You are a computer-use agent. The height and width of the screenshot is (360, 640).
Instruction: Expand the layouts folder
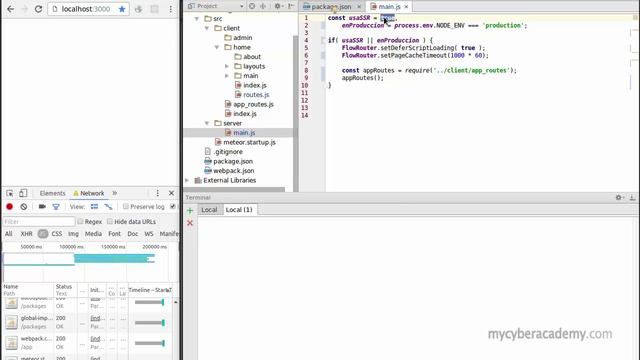tap(227, 66)
